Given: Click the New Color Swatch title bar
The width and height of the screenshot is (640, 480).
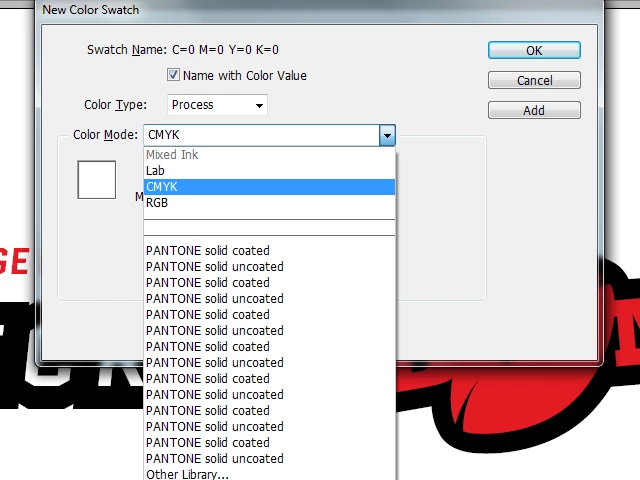Looking at the screenshot, I should tap(318, 10).
